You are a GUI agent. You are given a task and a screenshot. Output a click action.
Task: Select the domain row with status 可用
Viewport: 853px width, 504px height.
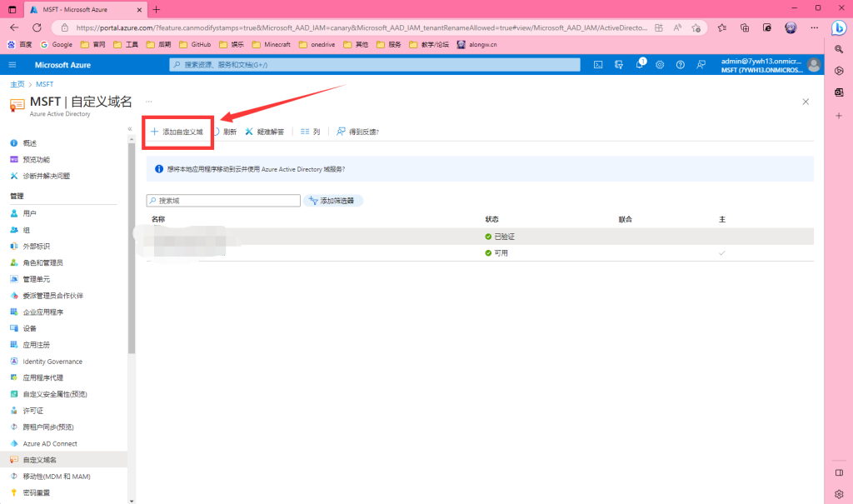pyautogui.click(x=480, y=253)
